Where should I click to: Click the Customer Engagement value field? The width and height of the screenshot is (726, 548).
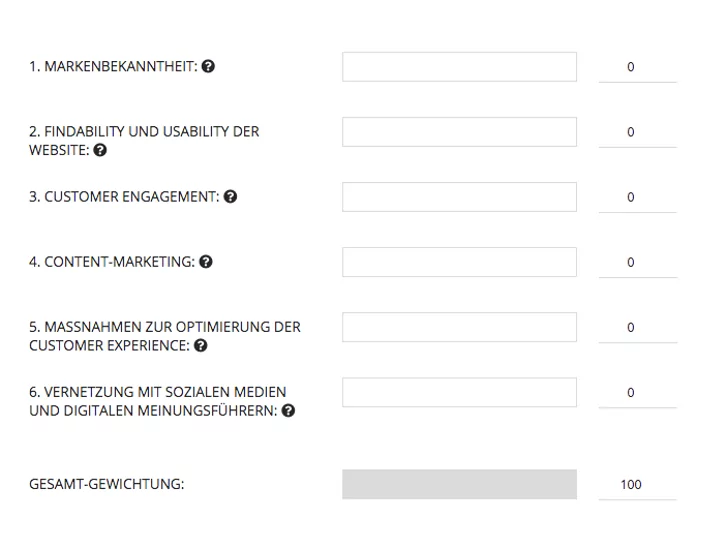click(638, 197)
